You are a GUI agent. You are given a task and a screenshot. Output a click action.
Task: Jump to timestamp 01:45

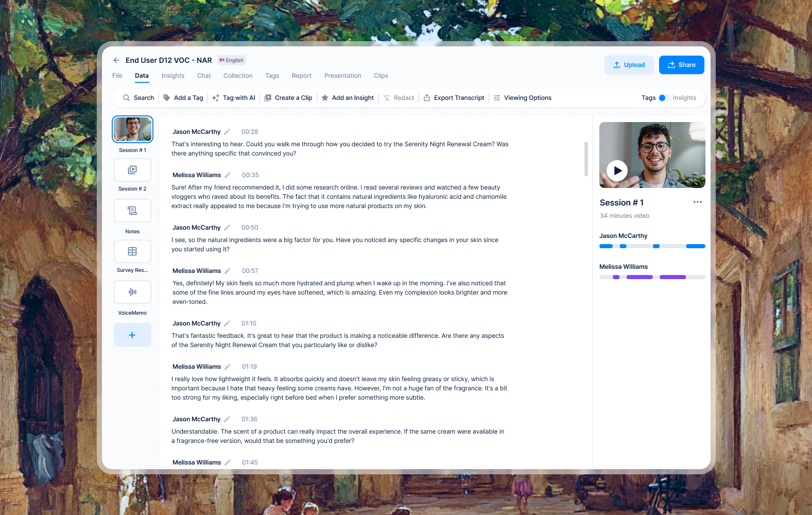250,462
